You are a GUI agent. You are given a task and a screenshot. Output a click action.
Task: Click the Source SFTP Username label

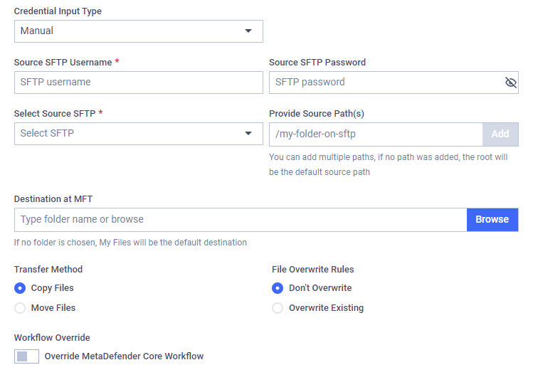pyautogui.click(x=63, y=62)
